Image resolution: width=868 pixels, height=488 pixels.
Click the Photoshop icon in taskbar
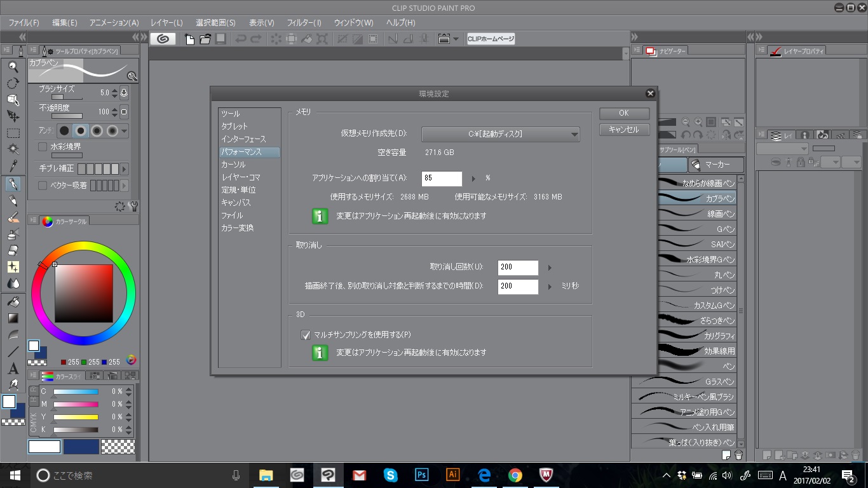[x=421, y=475]
